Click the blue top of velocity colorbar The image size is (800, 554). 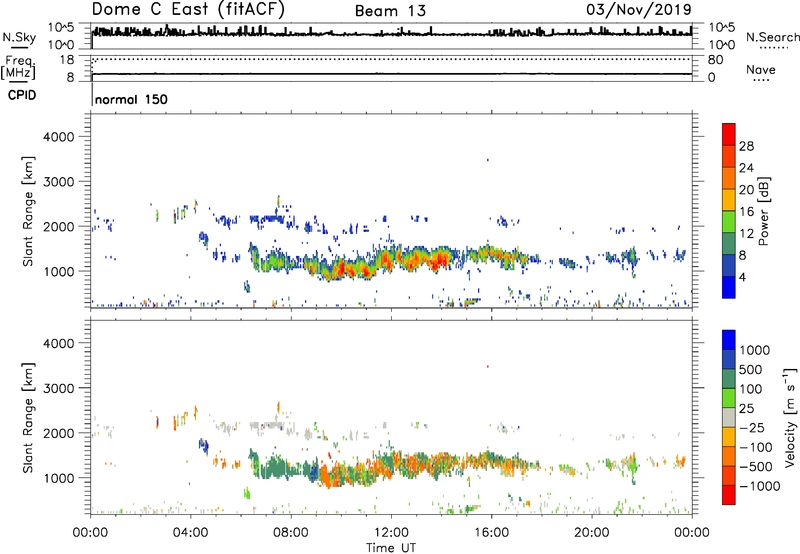[729, 340]
